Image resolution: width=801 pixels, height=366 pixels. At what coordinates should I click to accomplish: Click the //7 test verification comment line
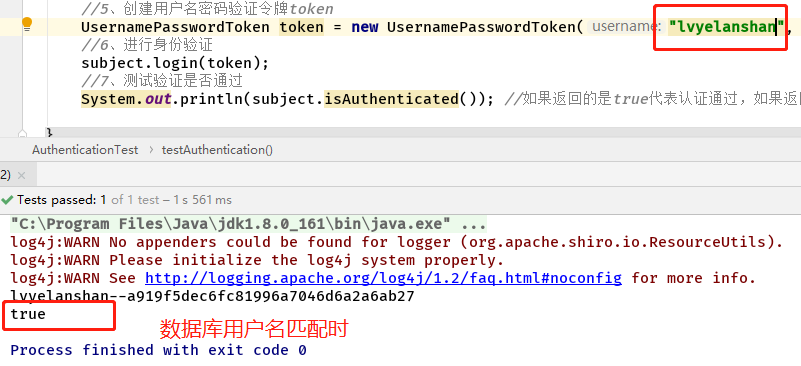(x=161, y=81)
